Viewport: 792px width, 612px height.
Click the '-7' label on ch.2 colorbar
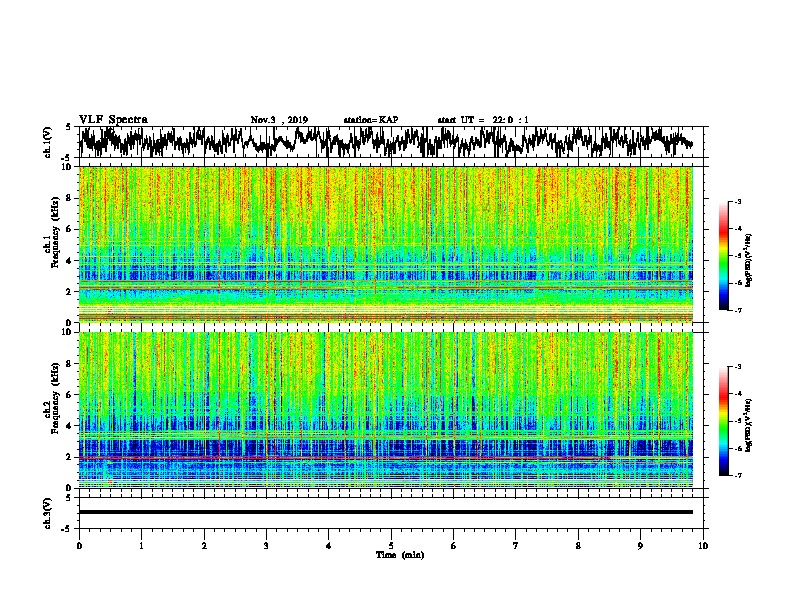point(737,476)
